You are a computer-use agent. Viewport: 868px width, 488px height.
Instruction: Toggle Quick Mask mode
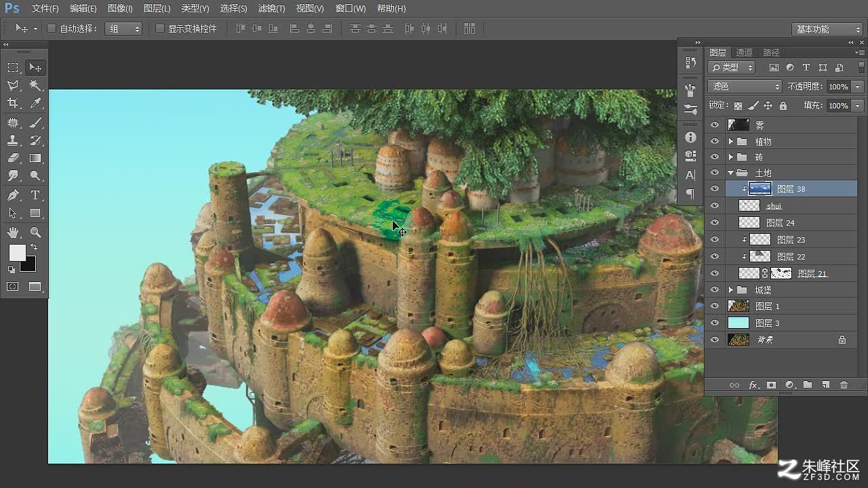(x=13, y=287)
